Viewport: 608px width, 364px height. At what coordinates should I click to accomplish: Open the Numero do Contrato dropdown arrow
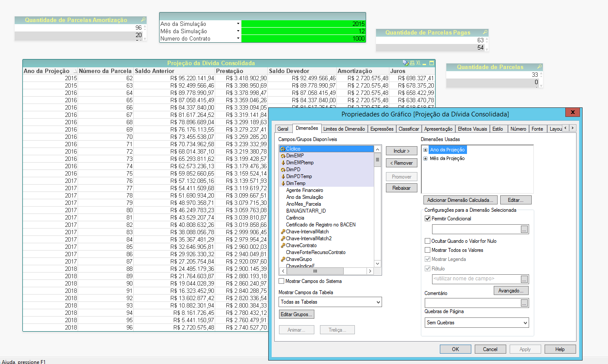(238, 38)
